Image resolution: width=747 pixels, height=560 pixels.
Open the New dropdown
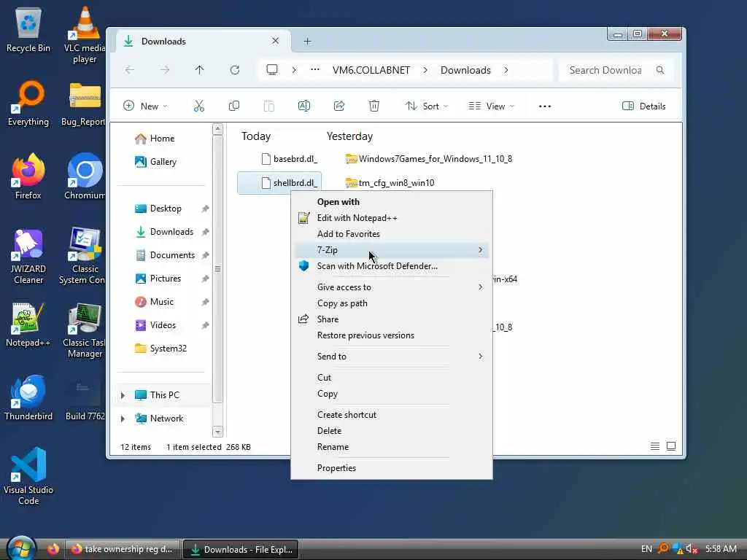pyautogui.click(x=145, y=106)
